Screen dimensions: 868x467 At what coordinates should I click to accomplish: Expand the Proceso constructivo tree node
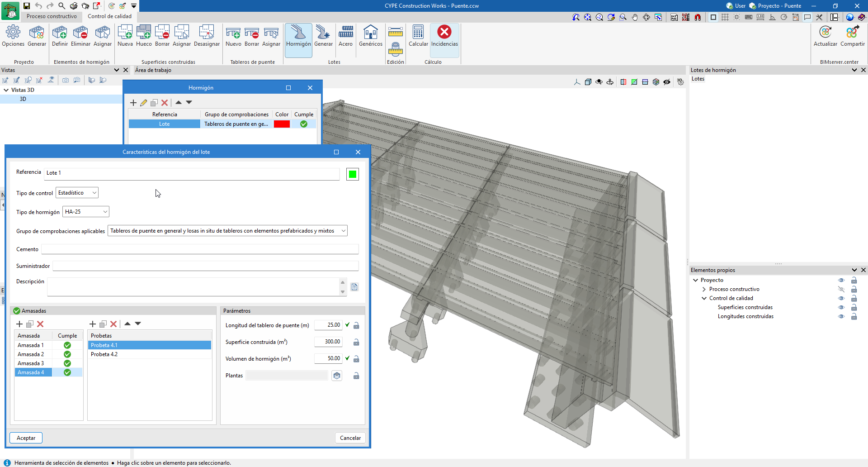[704, 290]
